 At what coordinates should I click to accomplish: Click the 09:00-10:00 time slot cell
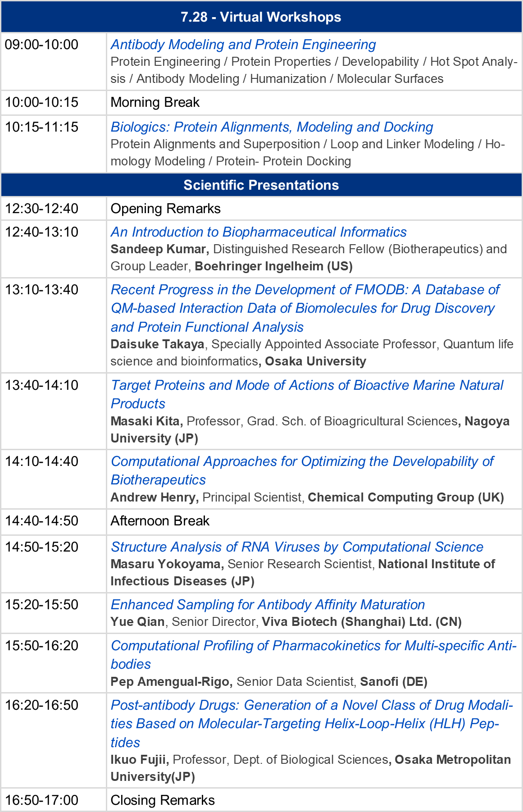coord(54,61)
